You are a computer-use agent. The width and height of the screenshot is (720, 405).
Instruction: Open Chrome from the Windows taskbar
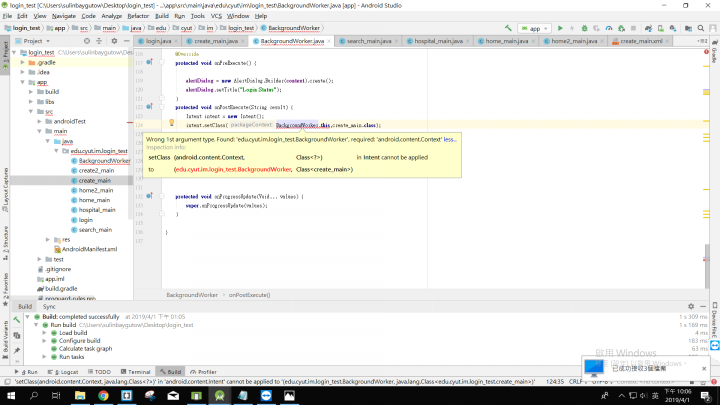click(x=103, y=395)
